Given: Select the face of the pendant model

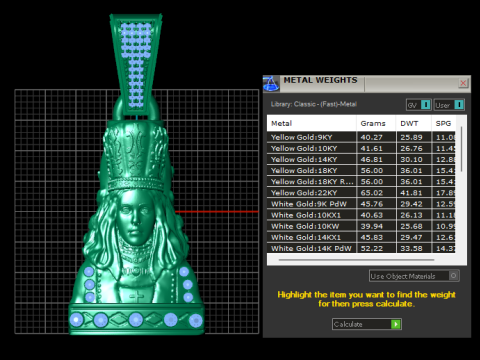Looking at the screenshot, I should pyautogui.click(x=136, y=217).
